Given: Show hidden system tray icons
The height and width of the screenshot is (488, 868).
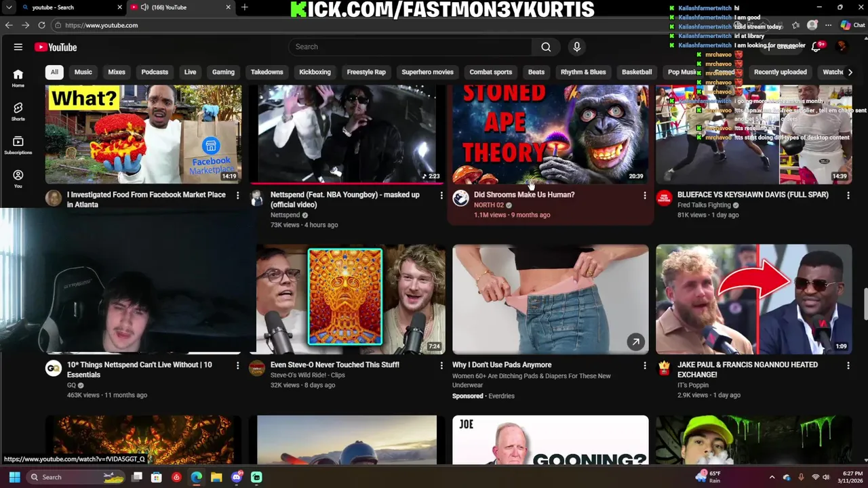Looking at the screenshot, I should point(772,477).
